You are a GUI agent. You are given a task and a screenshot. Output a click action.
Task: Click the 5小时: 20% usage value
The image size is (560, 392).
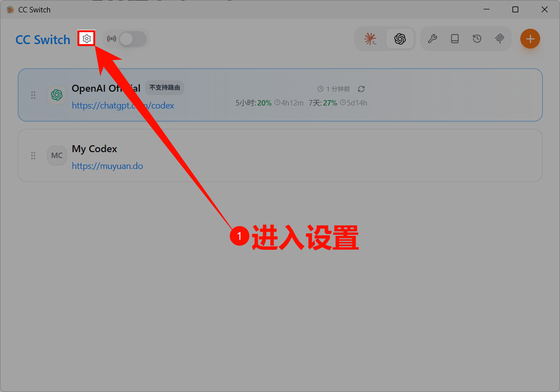pyautogui.click(x=253, y=103)
